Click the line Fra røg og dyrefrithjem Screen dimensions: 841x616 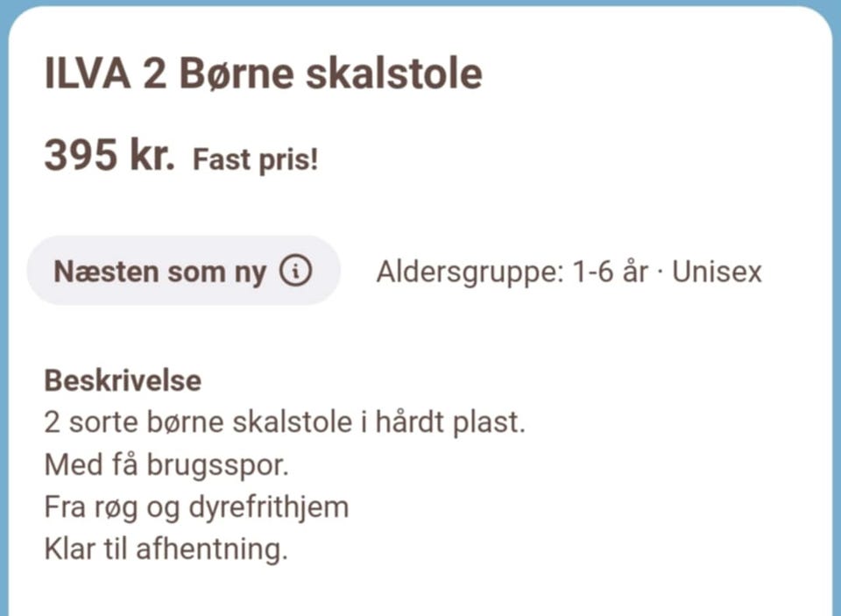tap(196, 506)
